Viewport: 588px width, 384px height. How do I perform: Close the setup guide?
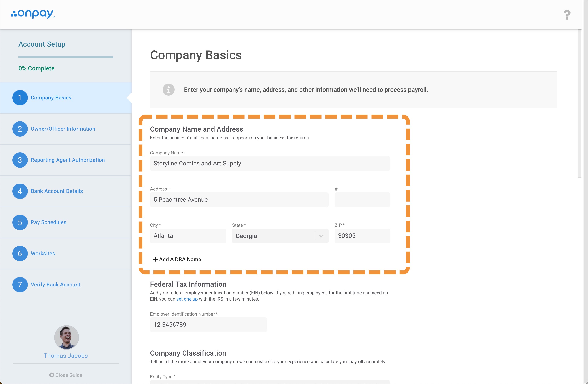[x=66, y=375]
